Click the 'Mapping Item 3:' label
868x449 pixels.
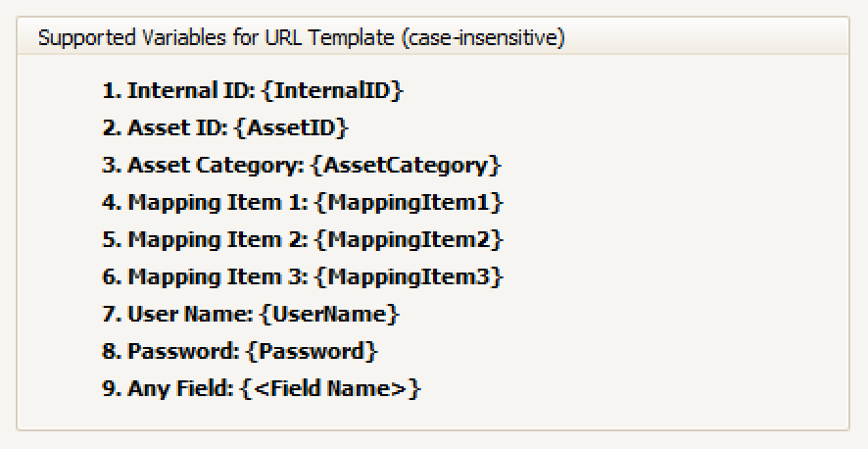click(219, 277)
